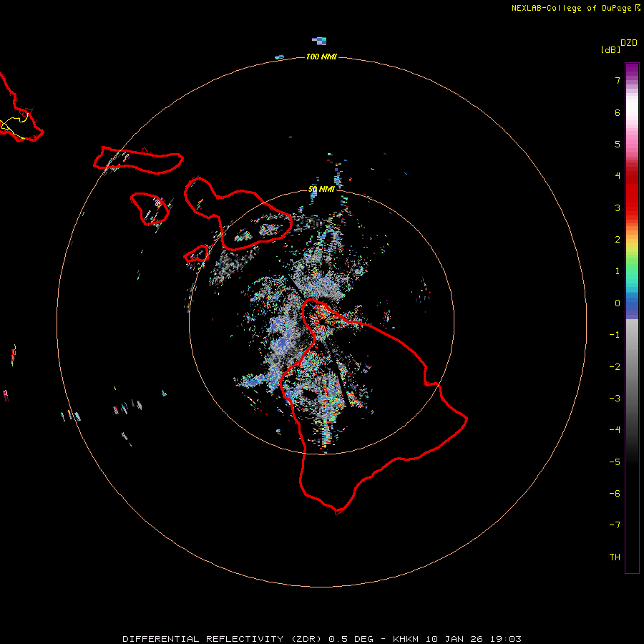Click the -4 value on color scale
This screenshot has height=644, width=644.
pyautogui.click(x=615, y=430)
